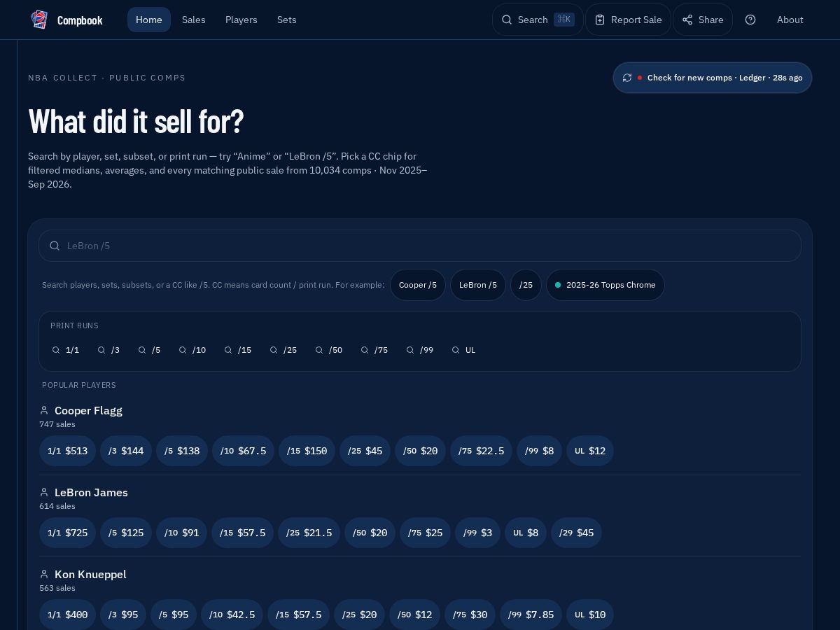
Task: Click LeBron James /99 $3 chip
Action: pyautogui.click(x=478, y=533)
